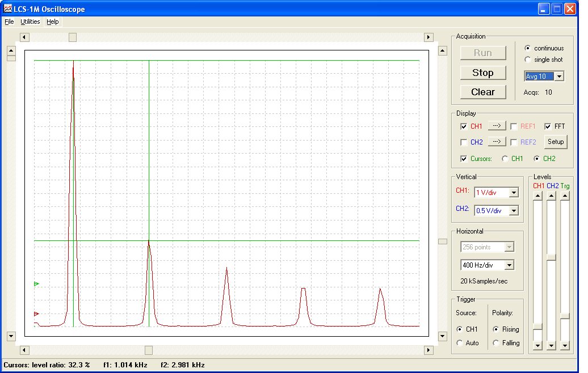The height and width of the screenshot is (373, 588).
Task: Click the bottom horizontal scrollbar thumb
Action: tap(148, 350)
